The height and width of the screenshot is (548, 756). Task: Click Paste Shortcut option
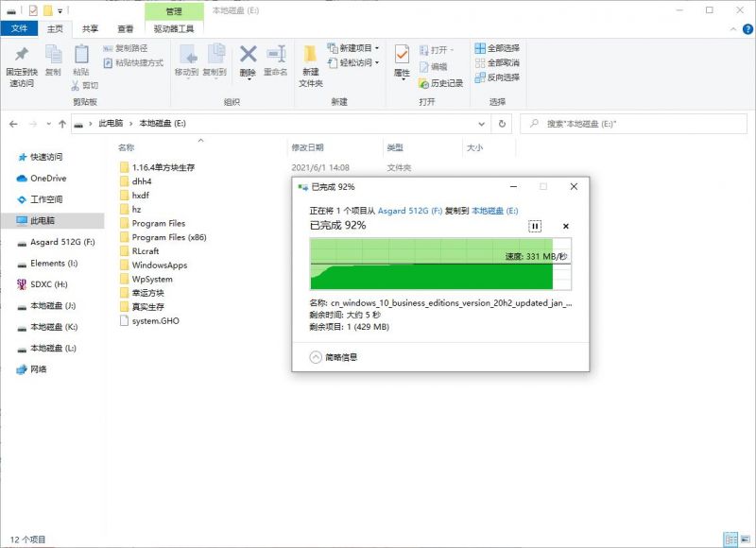pyautogui.click(x=133, y=62)
